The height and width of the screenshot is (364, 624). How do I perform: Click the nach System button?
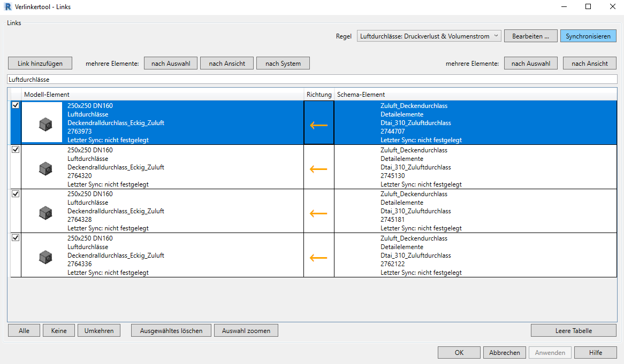(283, 63)
